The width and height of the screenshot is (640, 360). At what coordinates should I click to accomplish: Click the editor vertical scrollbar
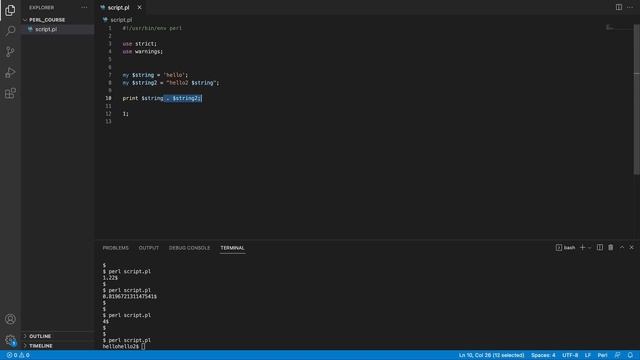(x=637, y=100)
